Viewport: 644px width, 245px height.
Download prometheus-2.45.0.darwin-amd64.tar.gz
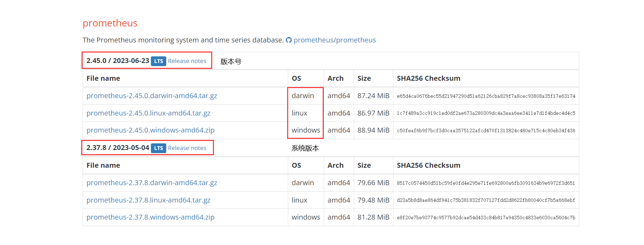pyautogui.click(x=152, y=96)
